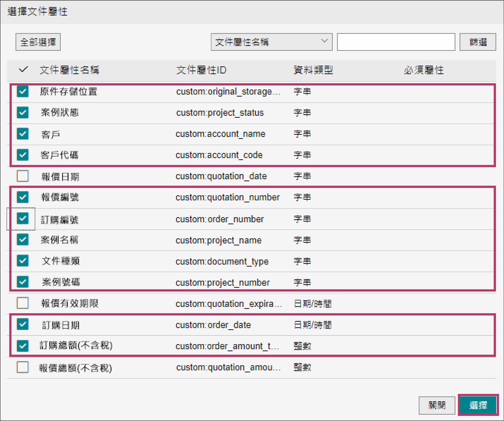Check the 報價總額(不含稅) checkbox
The height and width of the screenshot is (421, 504).
click(23, 367)
